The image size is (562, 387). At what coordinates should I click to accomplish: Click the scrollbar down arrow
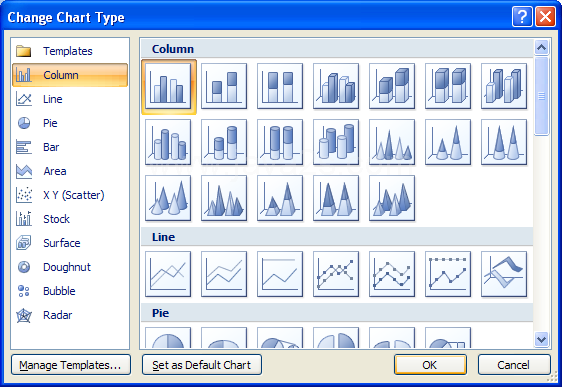[x=541, y=339]
